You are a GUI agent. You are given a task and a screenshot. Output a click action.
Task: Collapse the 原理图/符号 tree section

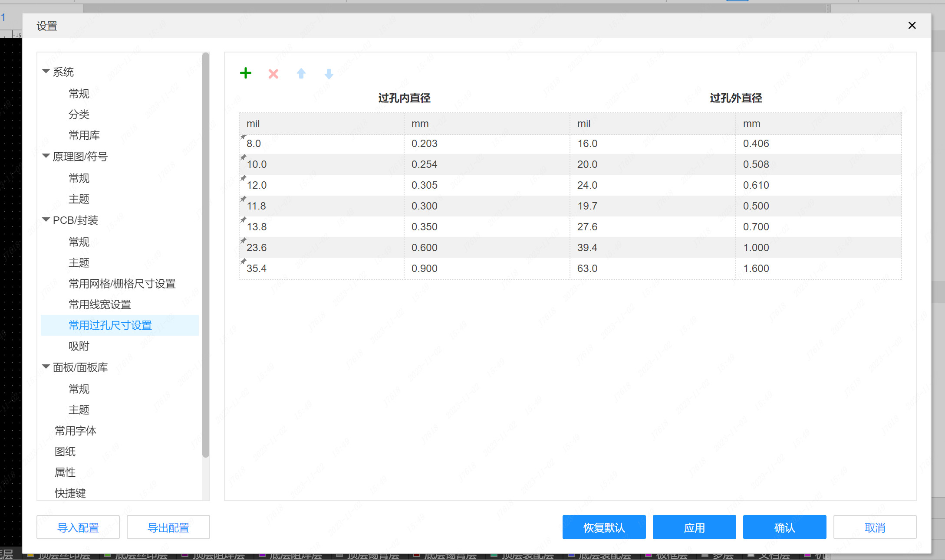point(46,156)
